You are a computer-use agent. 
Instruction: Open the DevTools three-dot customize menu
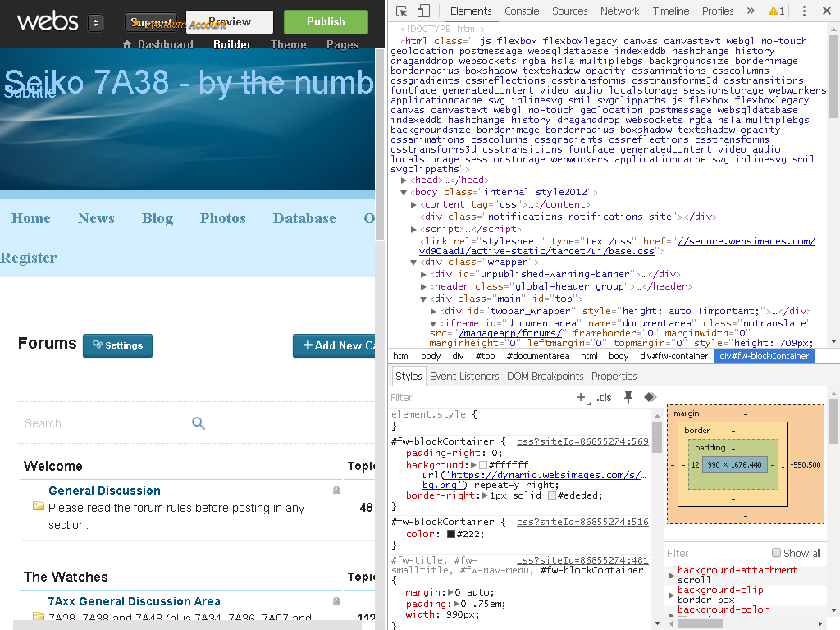804,11
